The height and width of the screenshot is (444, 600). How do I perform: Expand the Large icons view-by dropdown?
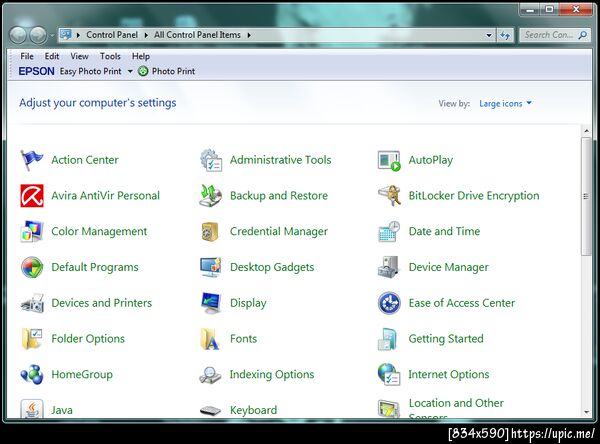point(505,103)
